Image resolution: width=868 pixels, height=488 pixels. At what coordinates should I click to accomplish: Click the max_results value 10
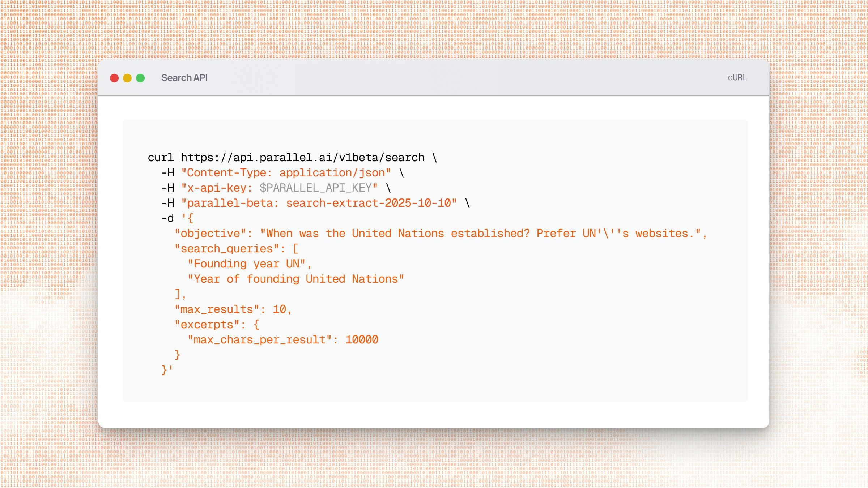pyautogui.click(x=279, y=309)
